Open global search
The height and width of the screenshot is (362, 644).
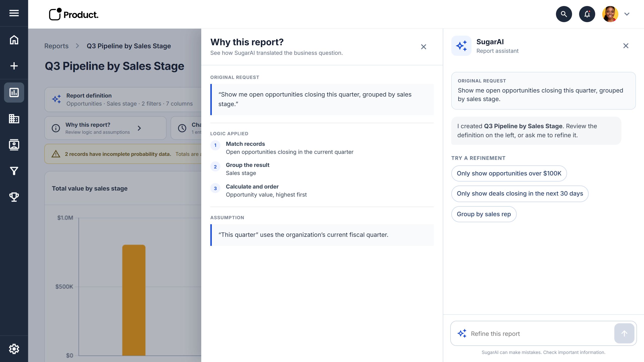tap(564, 14)
